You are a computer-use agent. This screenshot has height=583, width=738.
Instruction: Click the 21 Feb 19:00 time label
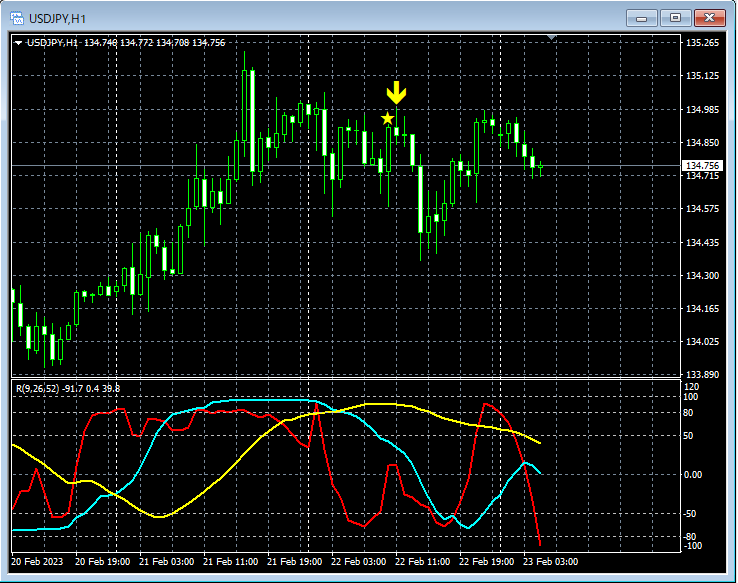[295, 562]
